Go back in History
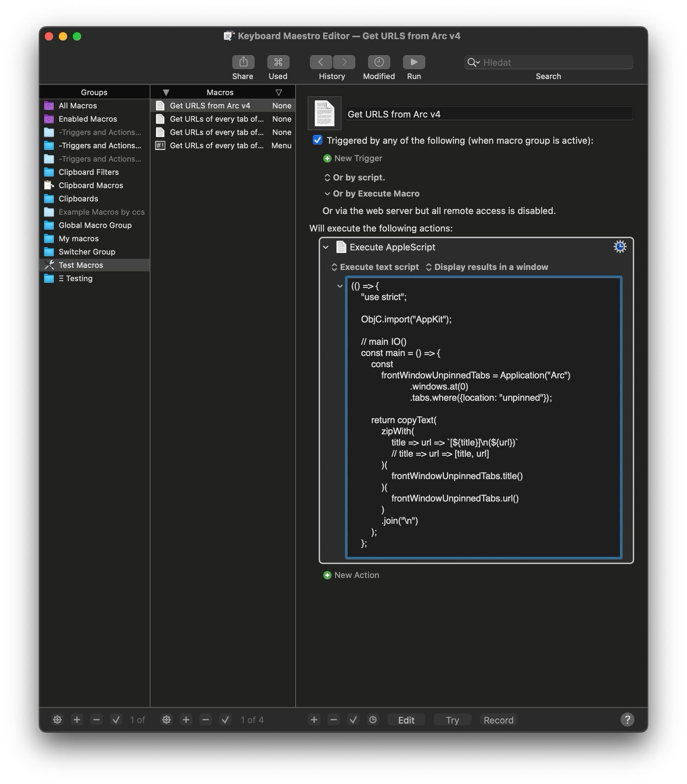This screenshot has height=784, width=687. pyautogui.click(x=321, y=62)
